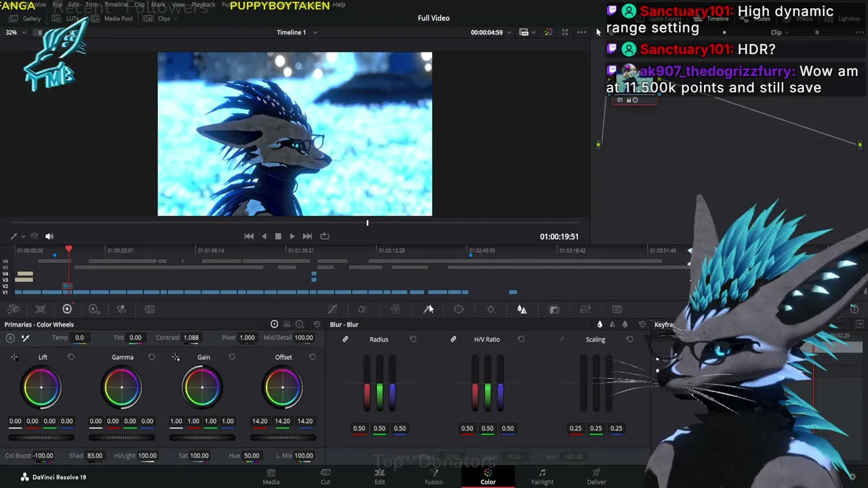Reset the Gain color wheel
The height and width of the screenshot is (488, 868).
pos(232,357)
